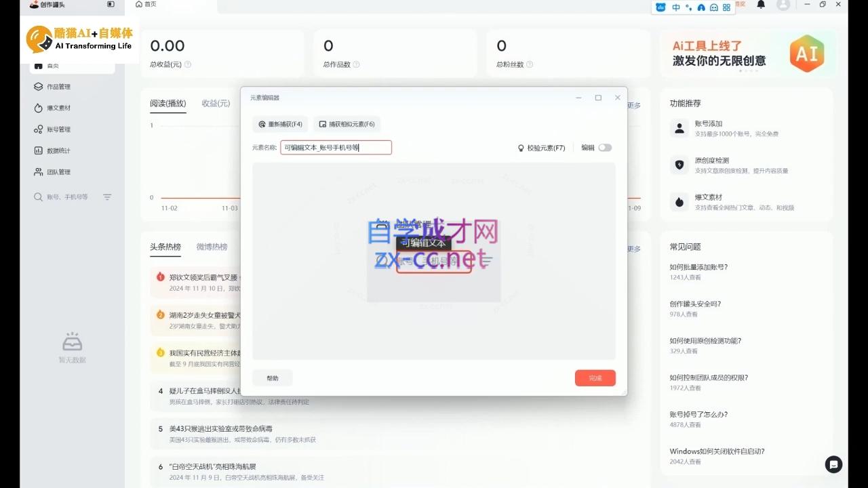Click the 账号添加 person icon
Image resolution: width=868 pixels, height=488 pixels.
[x=679, y=128]
